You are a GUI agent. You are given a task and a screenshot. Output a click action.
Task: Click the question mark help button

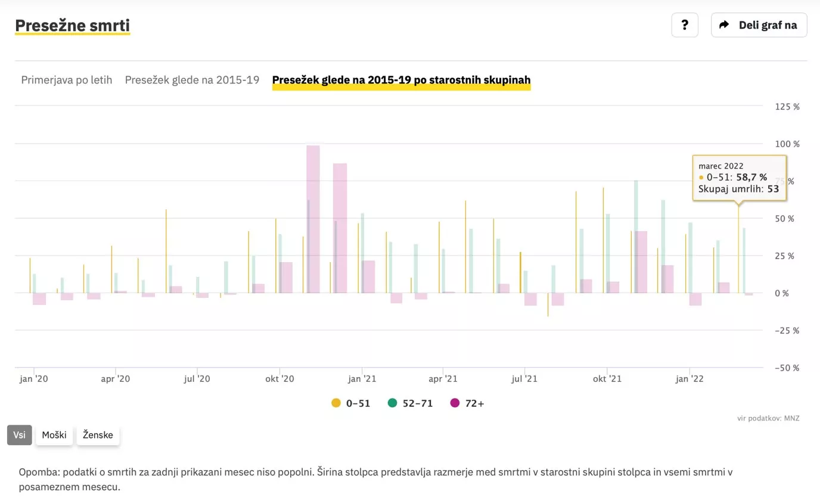[685, 25]
